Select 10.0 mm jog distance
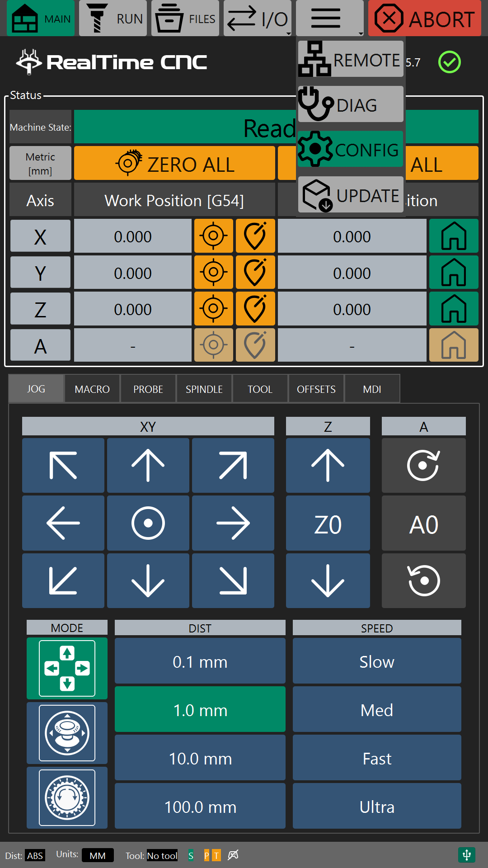 point(200,758)
